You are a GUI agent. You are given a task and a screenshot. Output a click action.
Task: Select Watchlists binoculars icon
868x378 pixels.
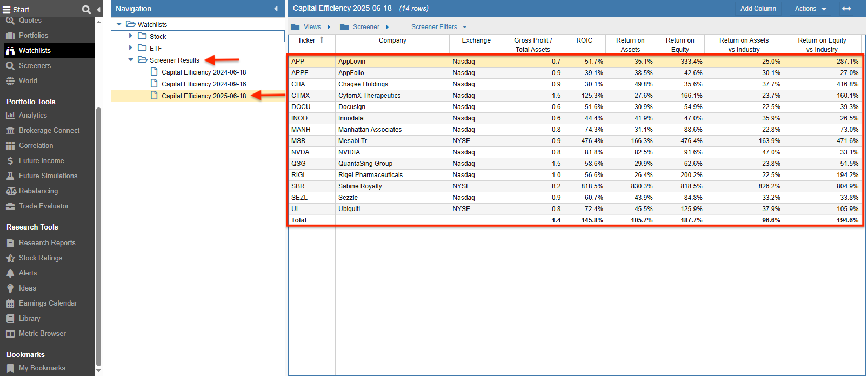point(10,50)
